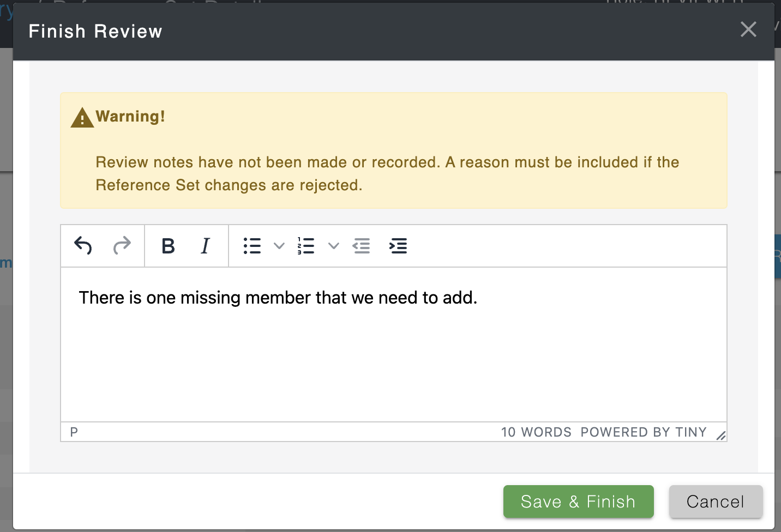Apply numbered list formatting
Viewport: 781px width, 532px height.
coord(306,246)
